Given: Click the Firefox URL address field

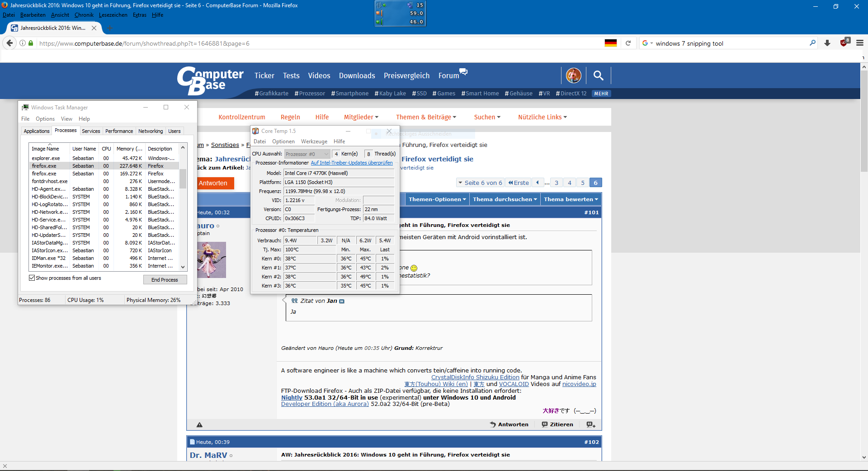Looking at the screenshot, I should [x=316, y=43].
